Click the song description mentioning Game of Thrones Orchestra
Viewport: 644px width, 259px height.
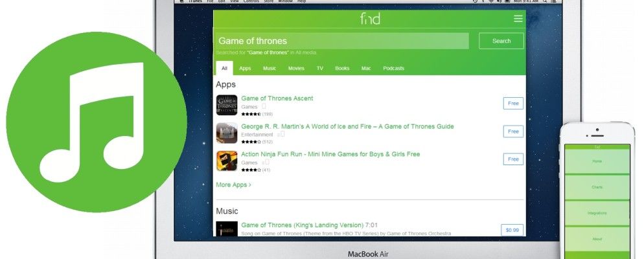(x=346, y=234)
